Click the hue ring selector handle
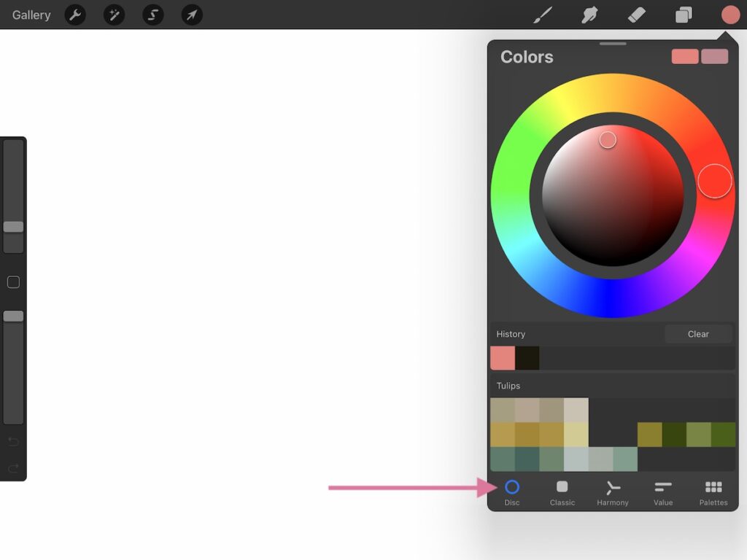 715,181
